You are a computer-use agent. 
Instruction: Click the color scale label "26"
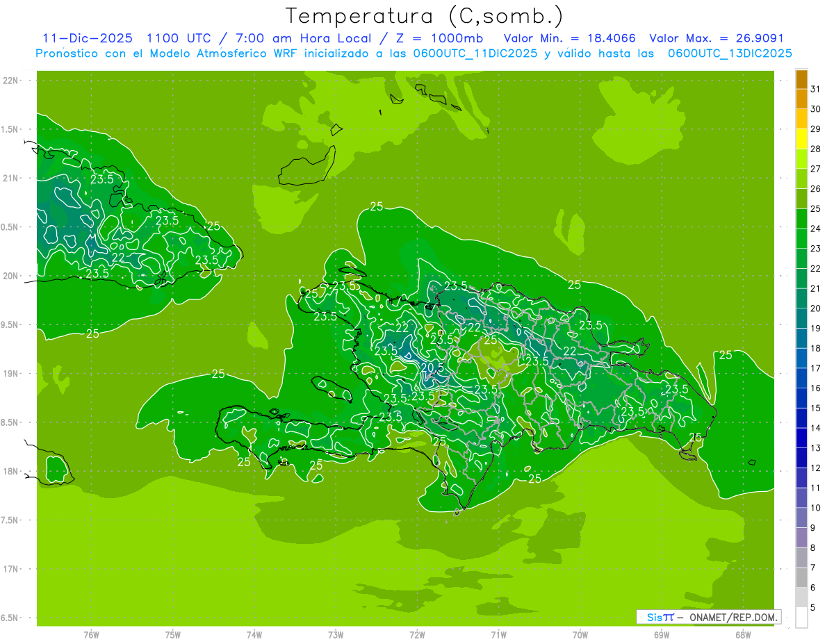816,189
